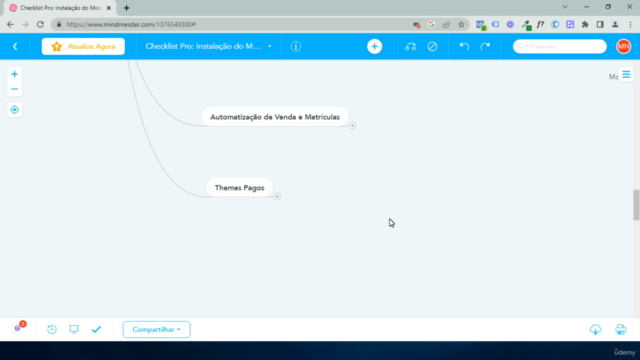Click the vertical scrollbar thumb
The height and width of the screenshot is (360, 640).
click(x=636, y=205)
